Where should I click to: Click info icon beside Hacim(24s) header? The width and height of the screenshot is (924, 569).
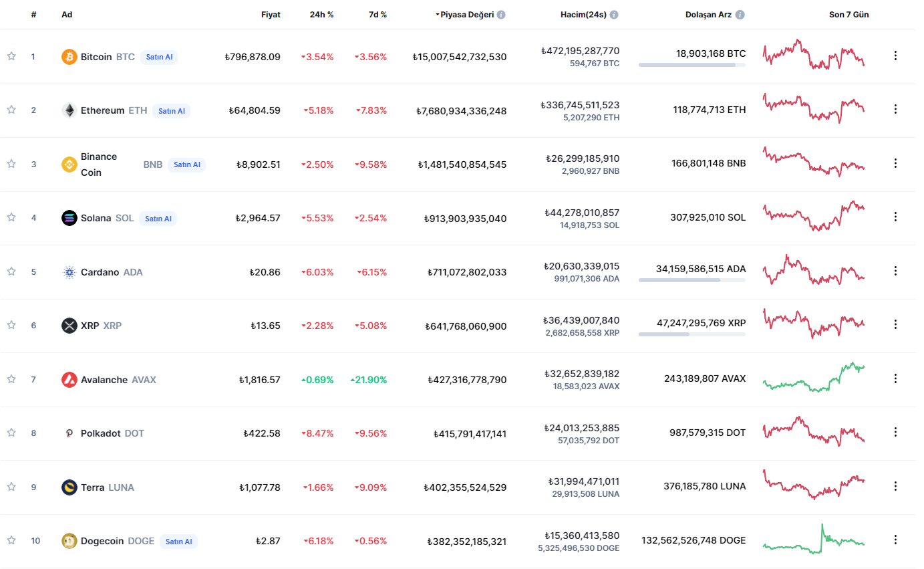point(614,15)
